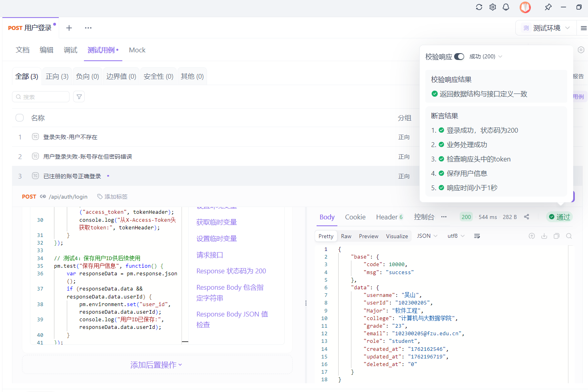Image resolution: width=588 pixels, height=392 pixels.
Task: Toggle word wrap icon in response toolbar
Action: pyautogui.click(x=477, y=236)
